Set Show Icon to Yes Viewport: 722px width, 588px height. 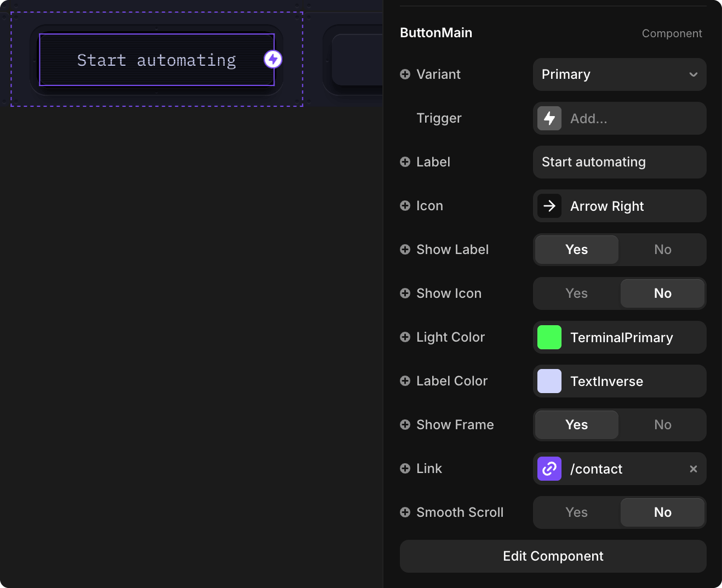click(x=577, y=293)
